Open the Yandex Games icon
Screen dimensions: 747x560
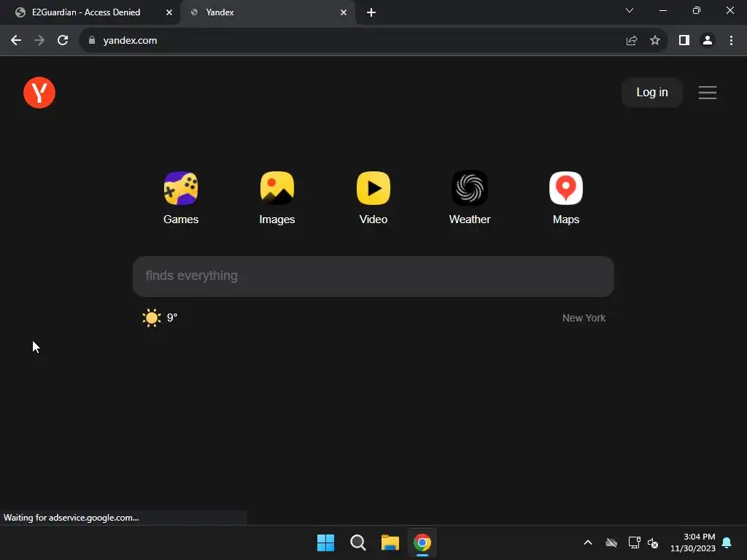tap(181, 188)
